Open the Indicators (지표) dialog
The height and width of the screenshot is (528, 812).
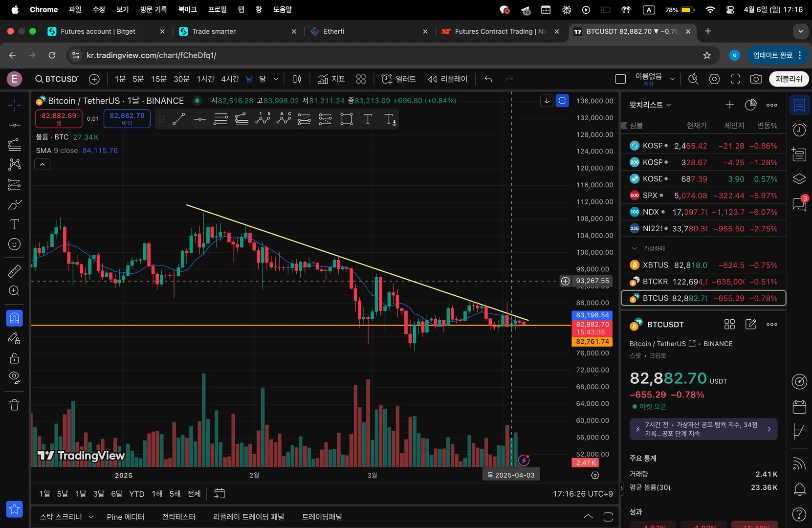(331, 79)
